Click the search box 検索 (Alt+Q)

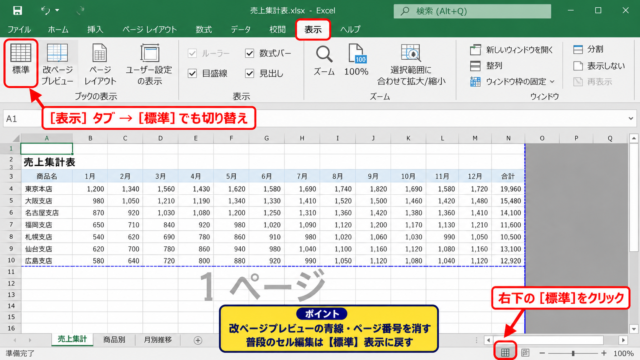[x=472, y=11]
